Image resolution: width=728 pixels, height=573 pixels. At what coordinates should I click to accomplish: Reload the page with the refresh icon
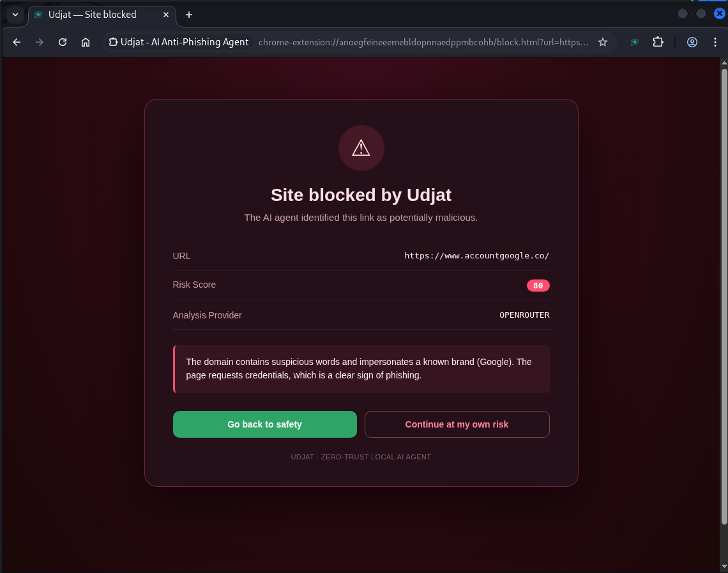tap(62, 42)
